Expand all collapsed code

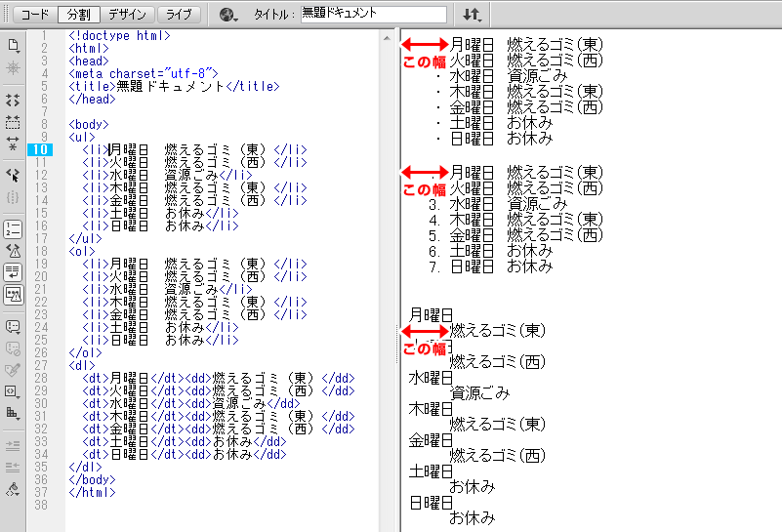click(x=13, y=143)
